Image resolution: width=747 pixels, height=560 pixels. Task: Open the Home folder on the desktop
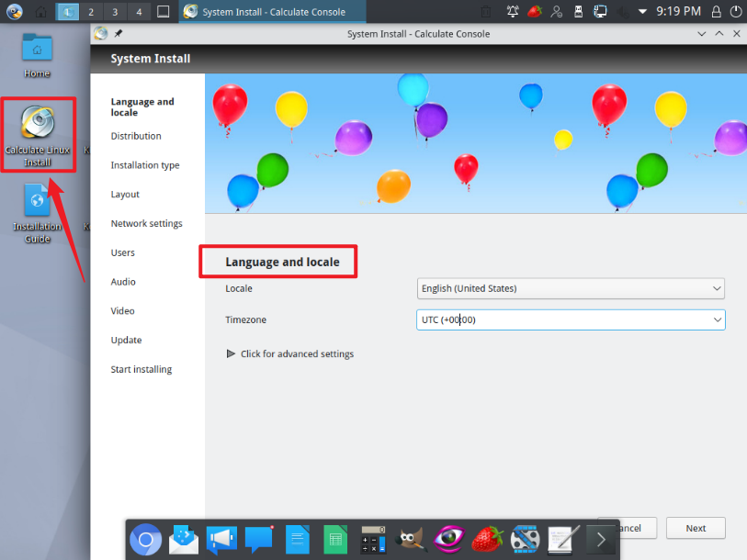pos(37,55)
